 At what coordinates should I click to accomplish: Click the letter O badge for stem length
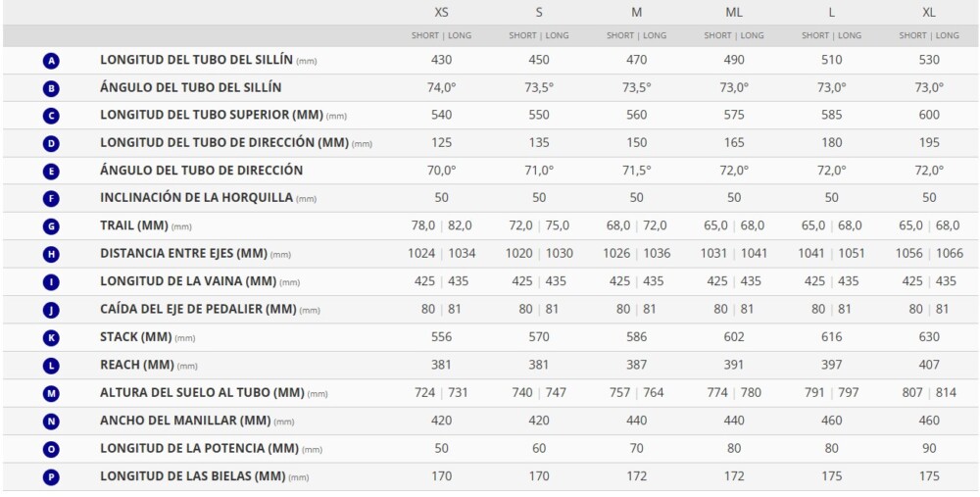[x=51, y=450]
